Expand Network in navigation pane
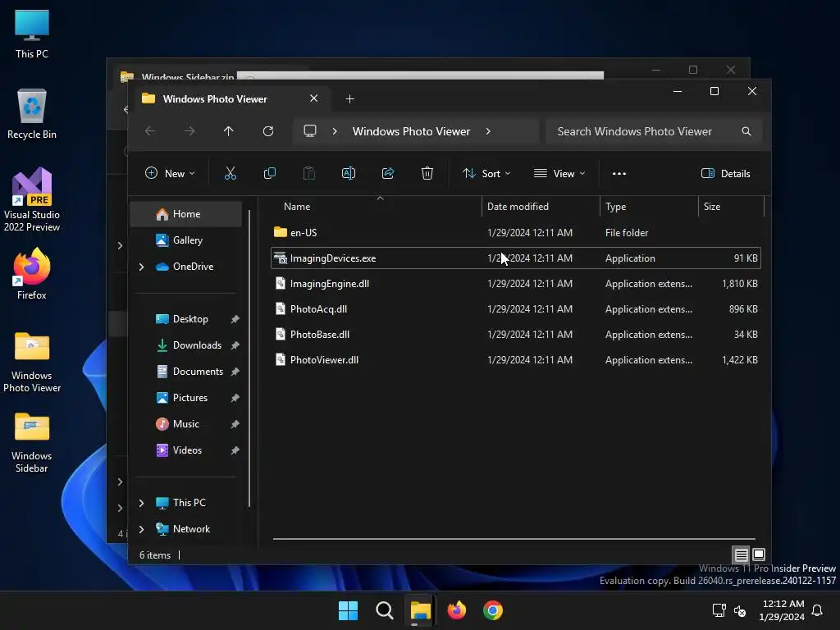The image size is (840, 630). coord(141,529)
